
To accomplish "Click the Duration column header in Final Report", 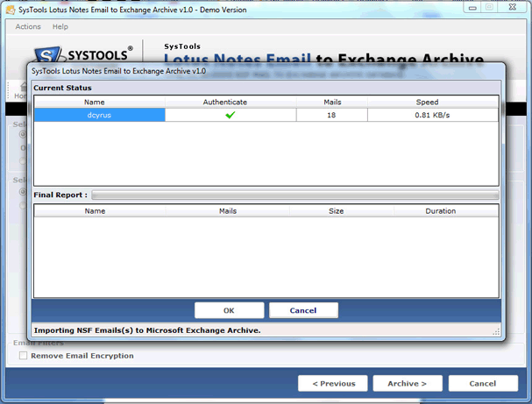I will click(446, 211).
